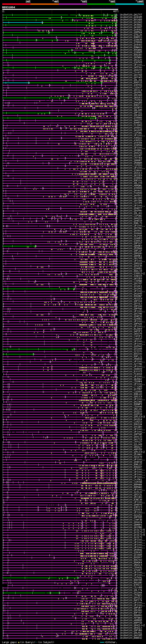Select hit UniRef100_B9NAX9
The height and width of the screenshot is (644, 146).
131,47
